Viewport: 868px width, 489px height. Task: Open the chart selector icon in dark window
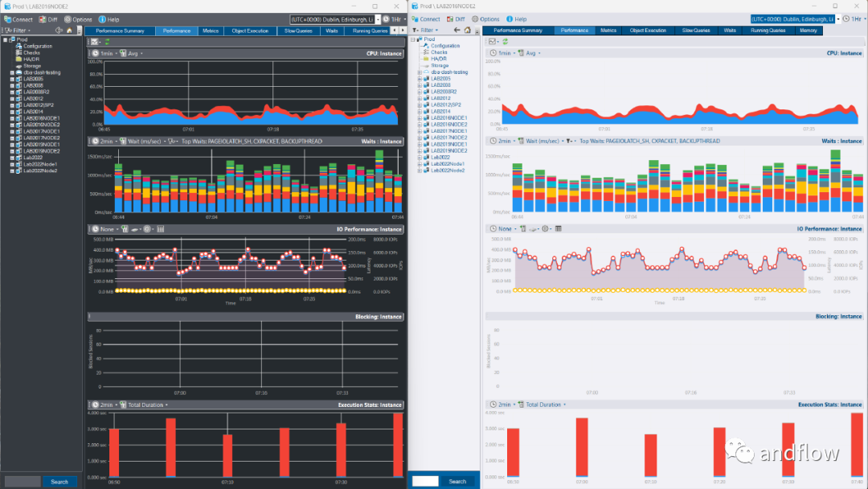pos(95,42)
